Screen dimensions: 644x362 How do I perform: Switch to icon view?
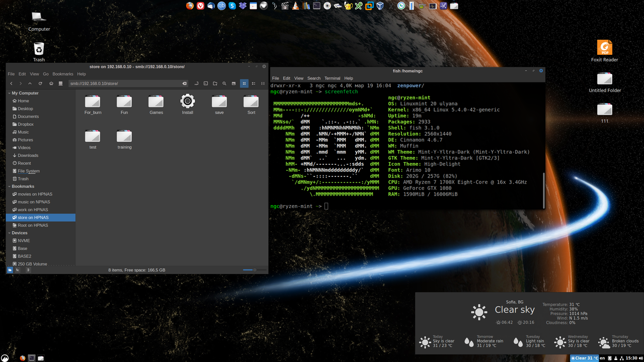click(x=244, y=83)
